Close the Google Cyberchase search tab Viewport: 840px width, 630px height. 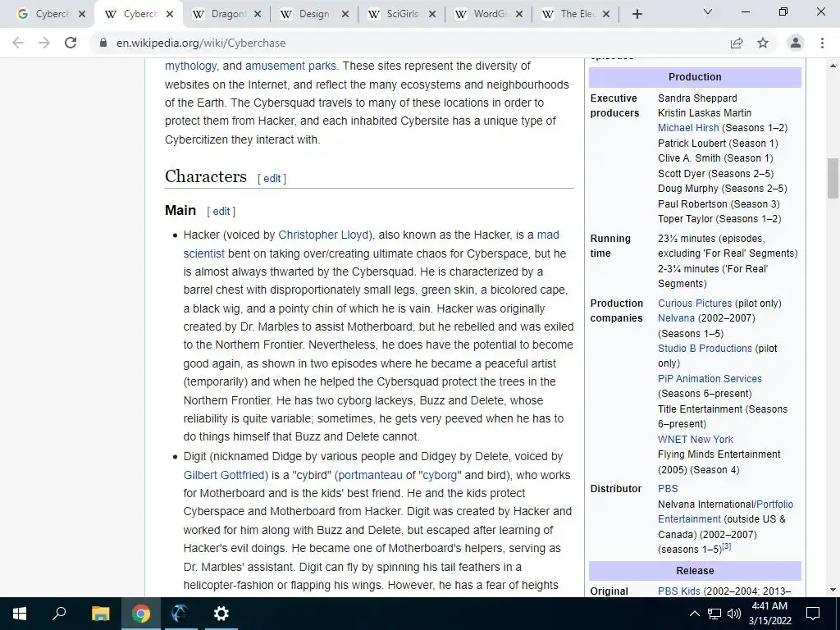pyautogui.click(x=82, y=15)
